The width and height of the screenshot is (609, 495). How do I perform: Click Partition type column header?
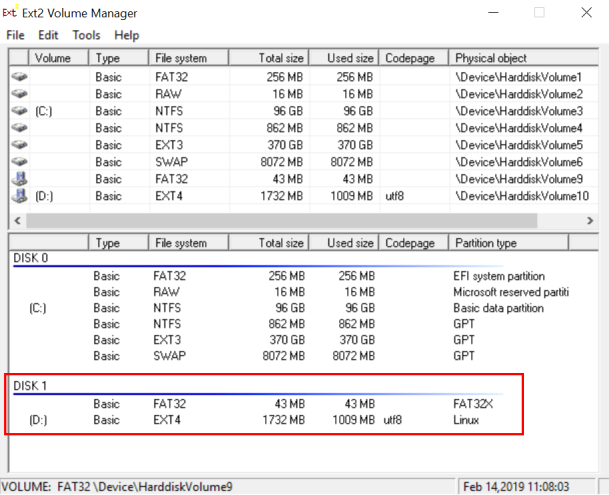[x=508, y=243]
